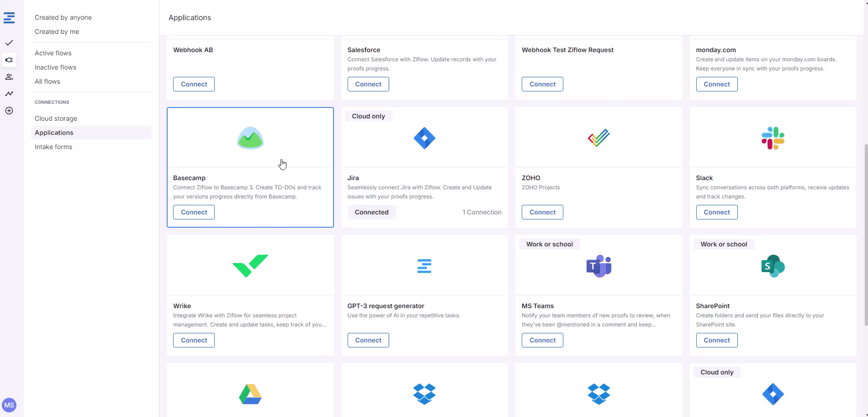Click the Ziflow logo at top left
Viewport: 868px width, 417px height.
click(9, 18)
